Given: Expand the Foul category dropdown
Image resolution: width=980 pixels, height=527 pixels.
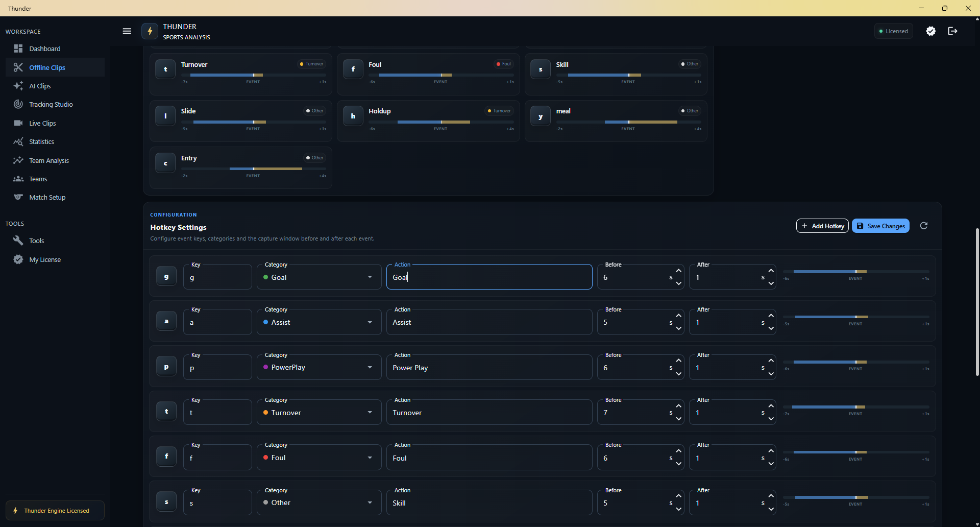Looking at the screenshot, I should pos(319,457).
